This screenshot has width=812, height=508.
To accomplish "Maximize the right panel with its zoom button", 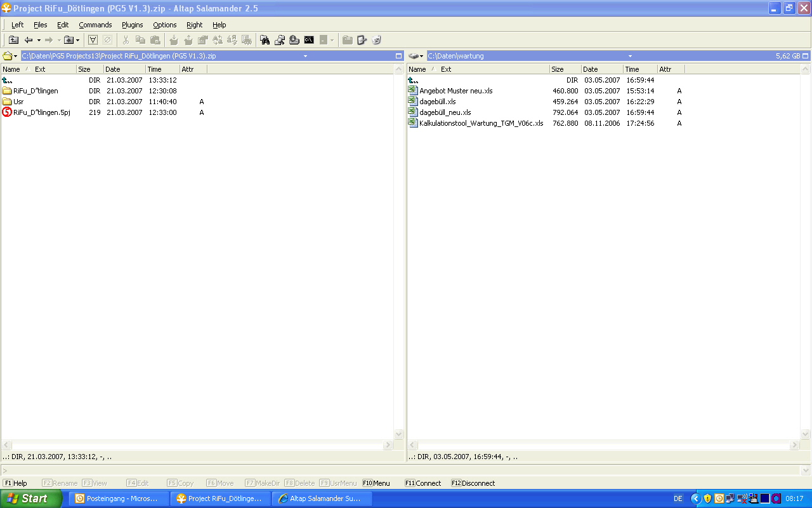I will (x=806, y=56).
